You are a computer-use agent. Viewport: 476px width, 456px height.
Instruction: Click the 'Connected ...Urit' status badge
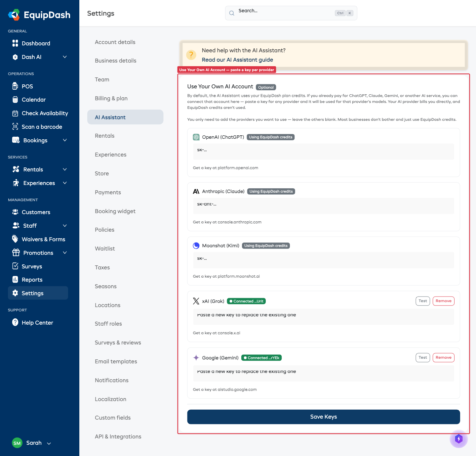click(247, 301)
